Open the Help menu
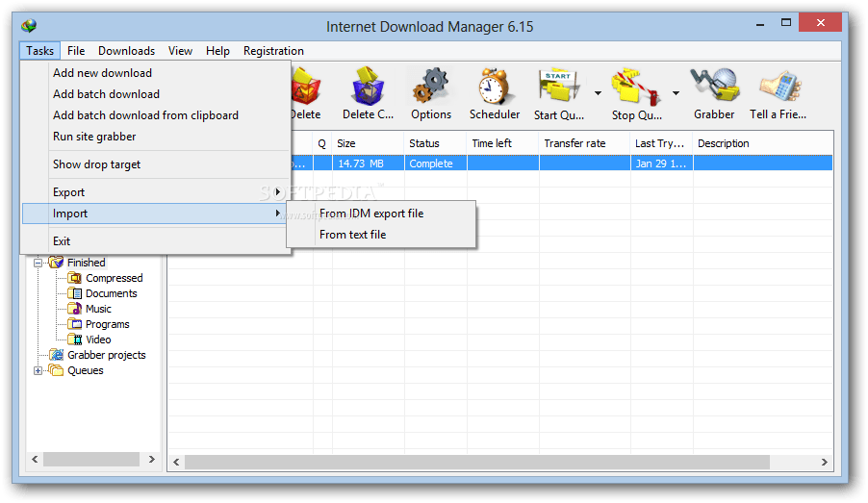868x503 pixels. pyautogui.click(x=217, y=51)
